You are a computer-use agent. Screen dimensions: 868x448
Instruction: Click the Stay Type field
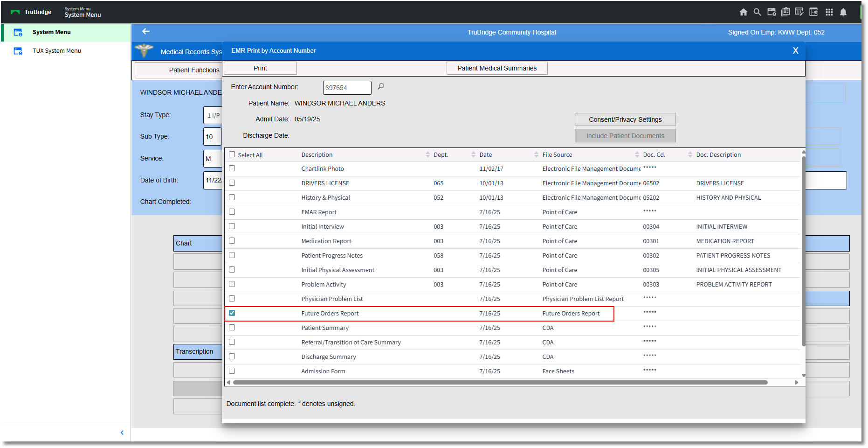pos(213,115)
